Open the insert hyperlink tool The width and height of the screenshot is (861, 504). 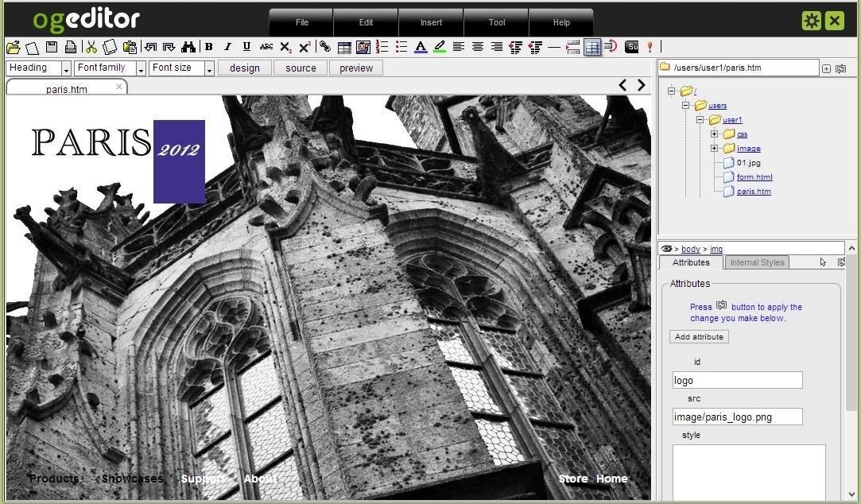tap(324, 46)
